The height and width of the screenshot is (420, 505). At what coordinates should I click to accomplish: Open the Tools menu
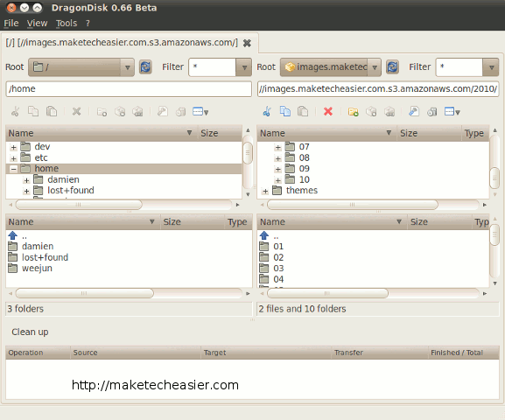[67, 24]
